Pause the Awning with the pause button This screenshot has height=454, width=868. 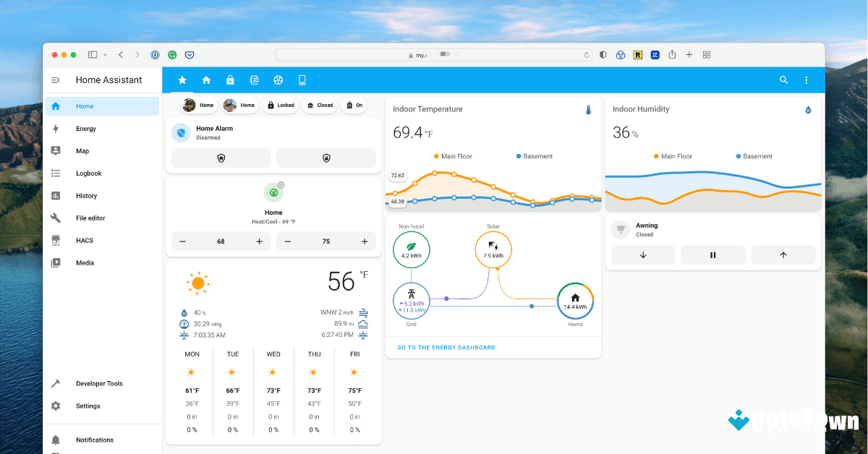pyautogui.click(x=713, y=254)
